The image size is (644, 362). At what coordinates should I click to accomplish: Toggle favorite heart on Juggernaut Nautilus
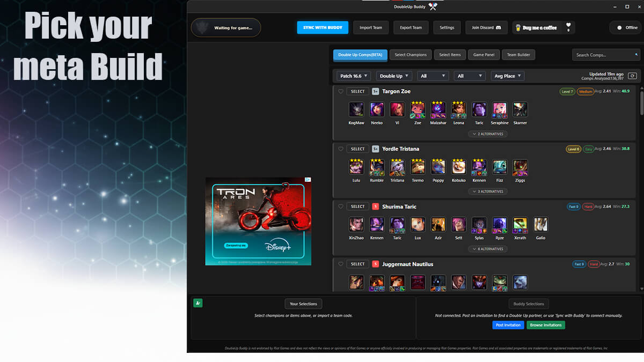pyautogui.click(x=340, y=264)
